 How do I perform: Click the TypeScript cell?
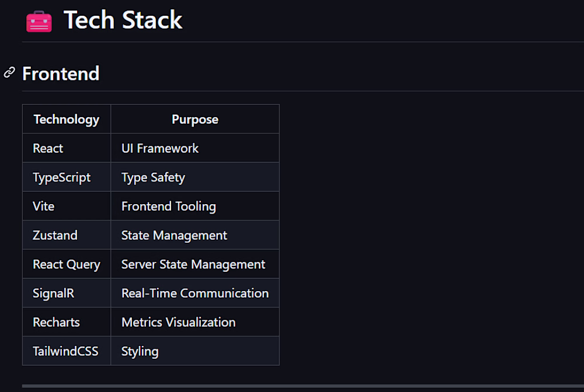67,177
